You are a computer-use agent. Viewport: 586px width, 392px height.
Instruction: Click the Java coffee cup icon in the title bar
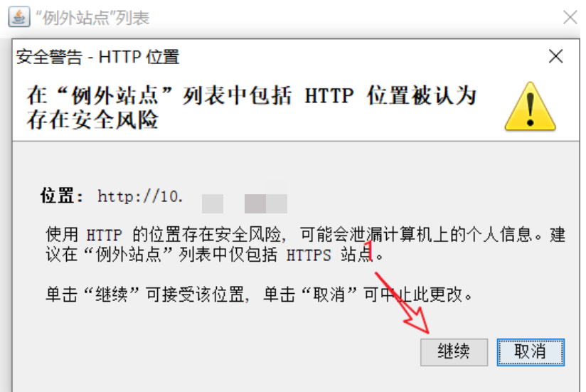(x=19, y=17)
